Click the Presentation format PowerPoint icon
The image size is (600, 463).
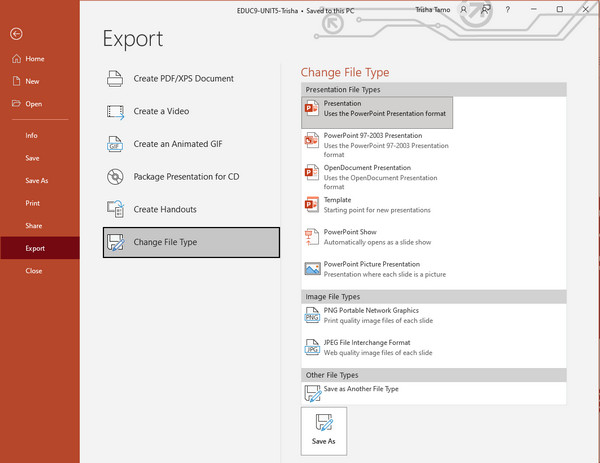[311, 108]
